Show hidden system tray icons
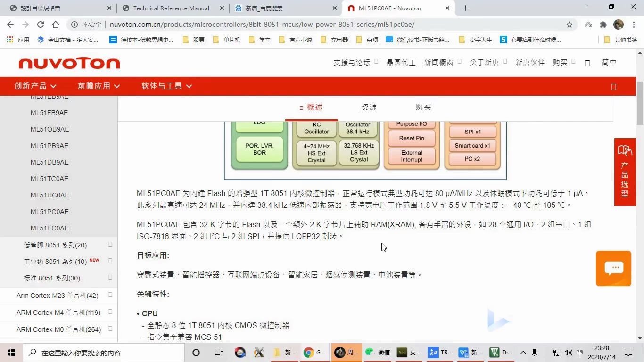The height and width of the screenshot is (362, 644). 523,353
